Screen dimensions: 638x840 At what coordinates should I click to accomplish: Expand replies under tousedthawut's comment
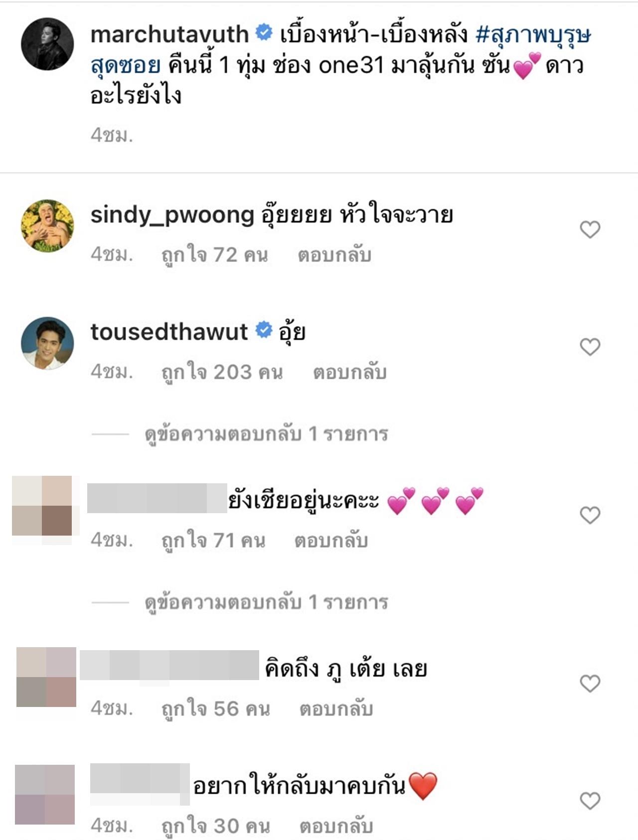(x=266, y=434)
